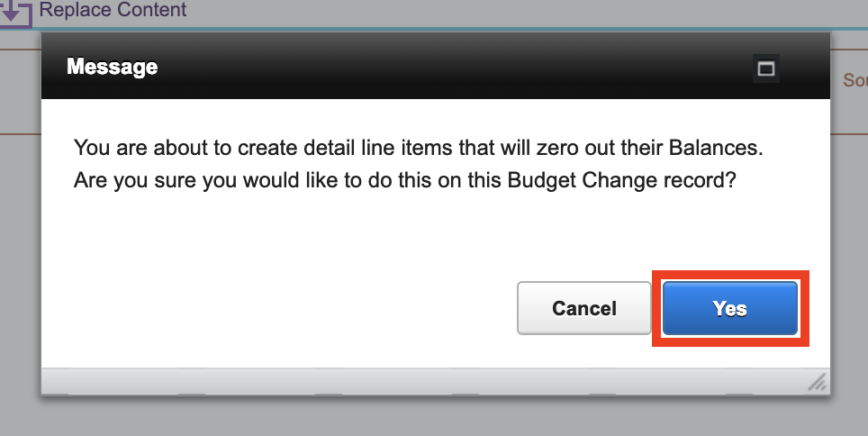Image resolution: width=868 pixels, height=436 pixels.
Task: Select the black Message title bar
Action: coord(436,66)
